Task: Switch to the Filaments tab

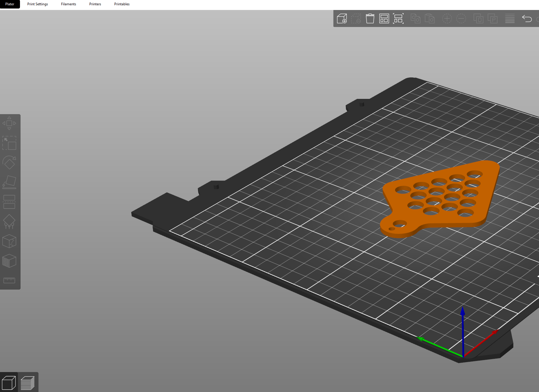Action: [68, 4]
